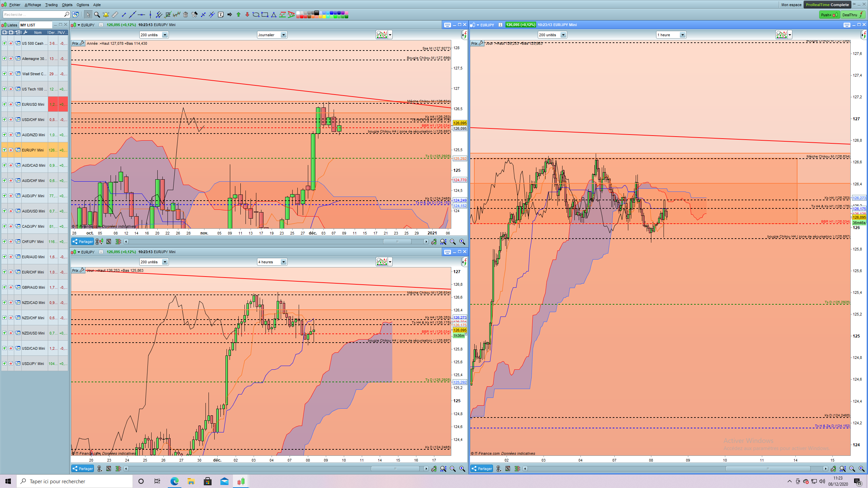Click sell arrow for USD/JPY Mini
This screenshot has height=488, width=868.
(11, 364)
